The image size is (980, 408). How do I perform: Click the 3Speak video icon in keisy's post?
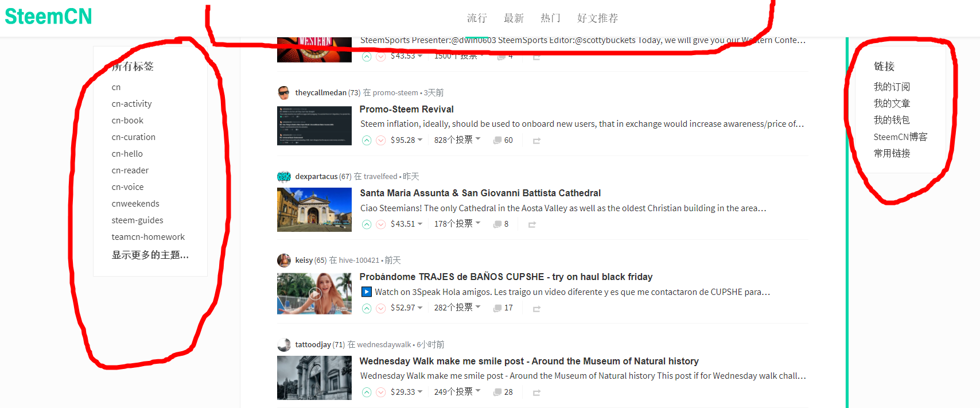click(x=366, y=292)
